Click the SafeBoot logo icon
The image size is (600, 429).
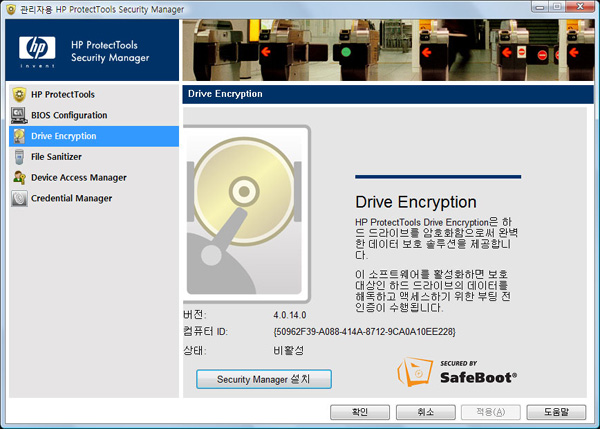tap(414, 372)
